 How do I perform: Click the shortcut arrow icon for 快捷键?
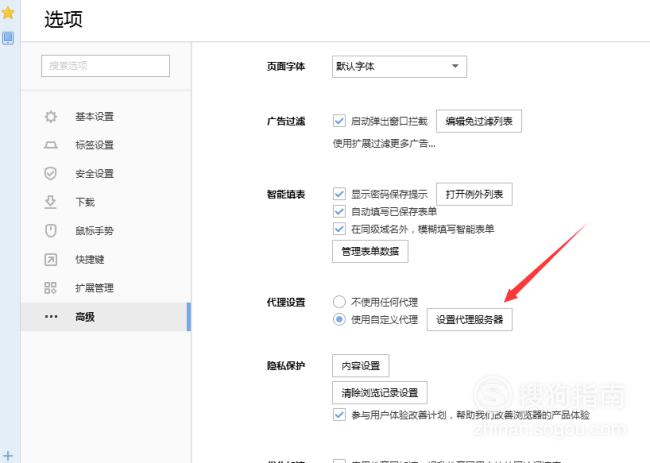pyautogui.click(x=51, y=259)
